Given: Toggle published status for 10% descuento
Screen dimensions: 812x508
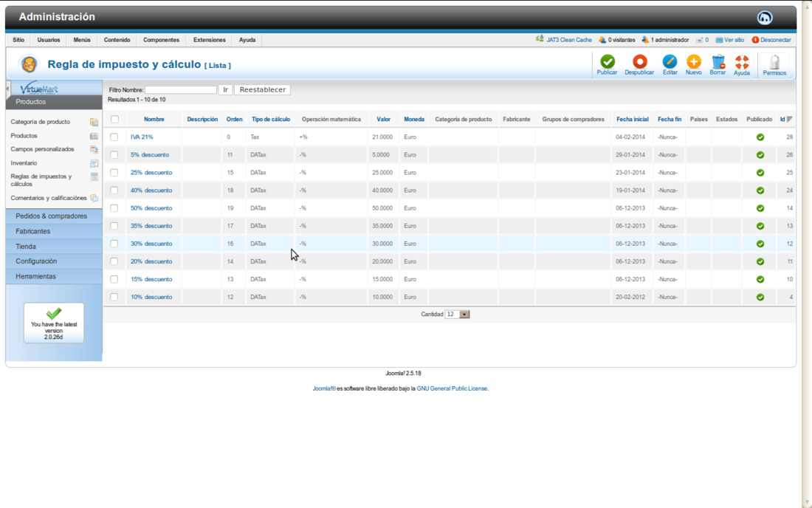Looking at the screenshot, I should [x=760, y=298].
